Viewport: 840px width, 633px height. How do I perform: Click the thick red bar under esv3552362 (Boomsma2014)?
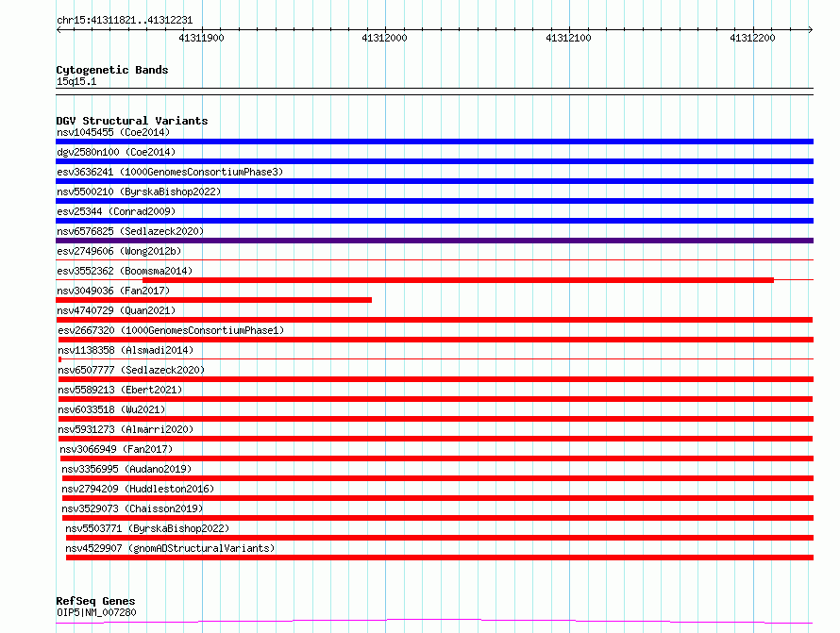tap(458, 280)
